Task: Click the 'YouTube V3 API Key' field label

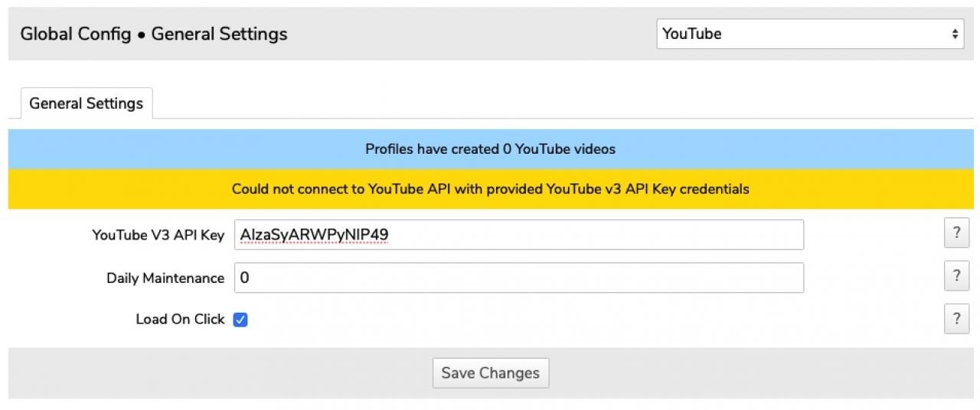Action: pos(158,235)
